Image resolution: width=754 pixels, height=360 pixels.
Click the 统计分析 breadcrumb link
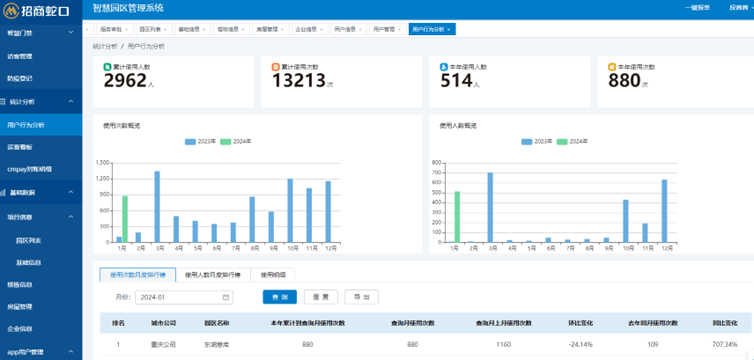click(105, 47)
